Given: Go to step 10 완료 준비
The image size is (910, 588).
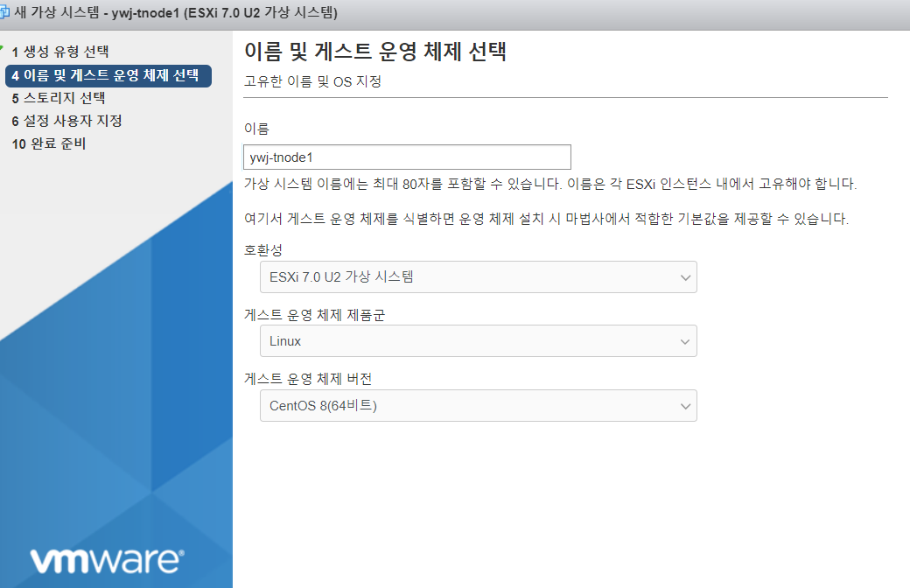Looking at the screenshot, I should [49, 143].
